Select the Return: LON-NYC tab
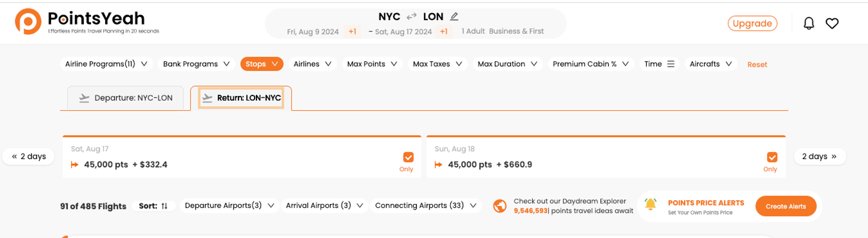The height and width of the screenshot is (238, 868). tap(241, 98)
